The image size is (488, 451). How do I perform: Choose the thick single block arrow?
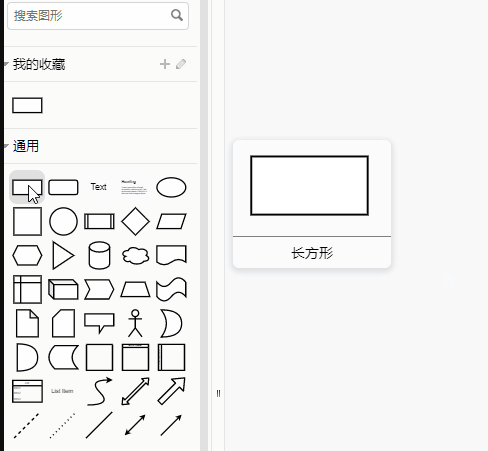[x=171, y=391]
